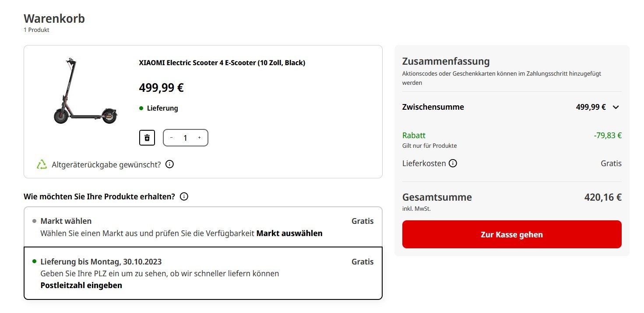644x313 pixels.
Task: Click the green recycling icon for Altgeräterückgabe
Action: point(42,164)
